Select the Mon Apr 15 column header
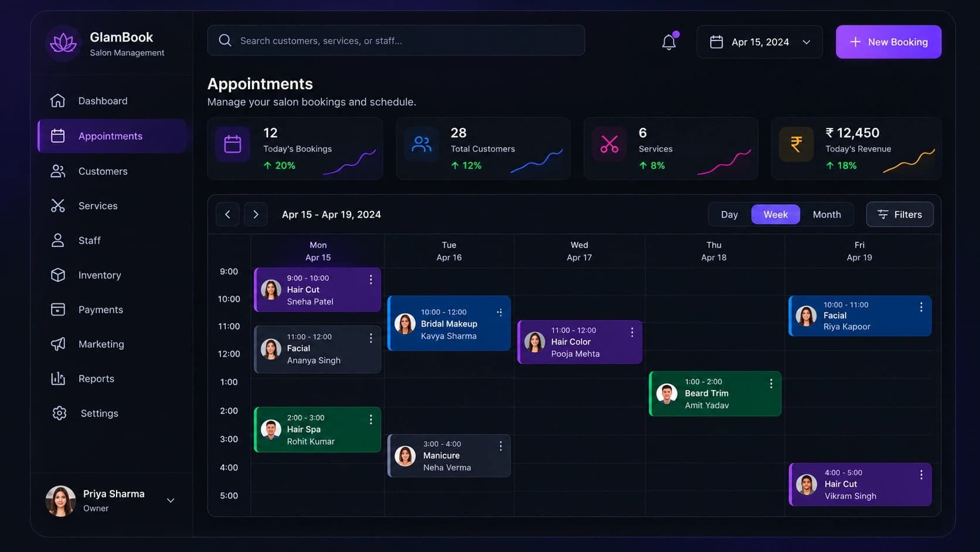The image size is (980, 552). 318,251
